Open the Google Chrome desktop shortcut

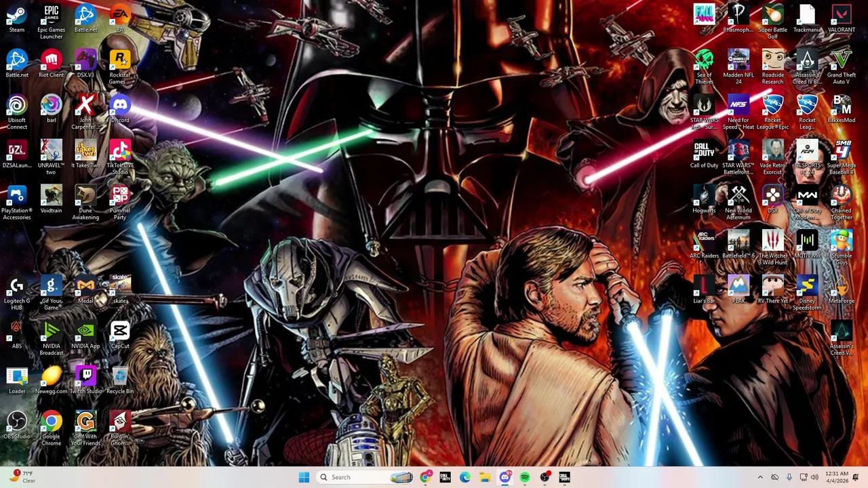click(51, 429)
